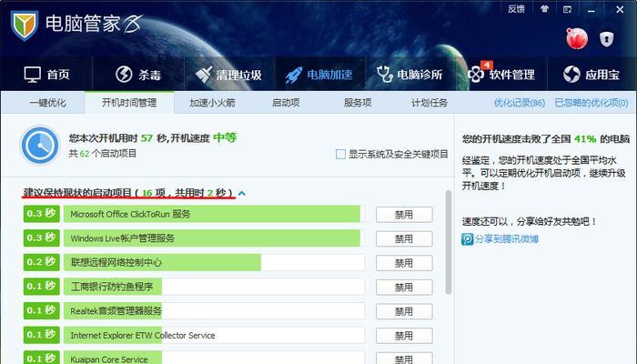This screenshot has height=364, width=637.
Task: Disable 联想远程网络控制中心
Action: [x=404, y=263]
